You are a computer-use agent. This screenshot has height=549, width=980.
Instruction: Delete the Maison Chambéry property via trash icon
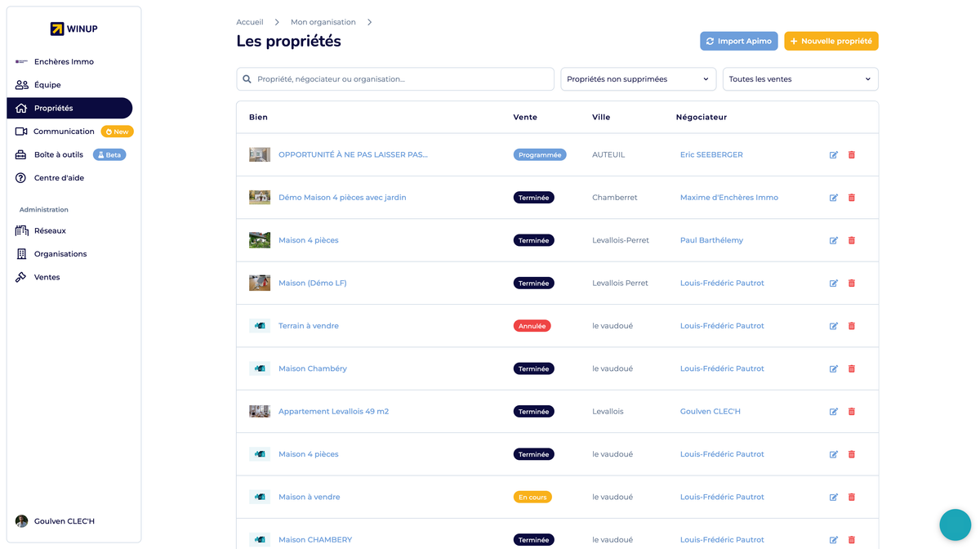tap(851, 368)
